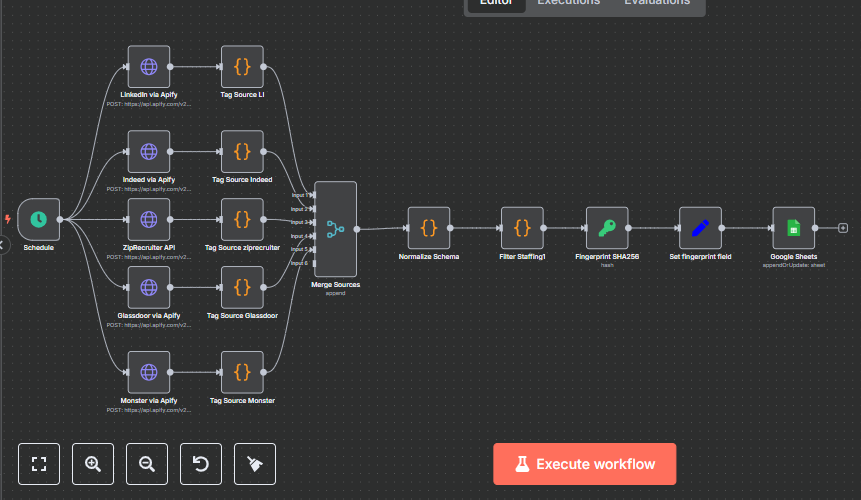The width and height of the screenshot is (861, 500).
Task: Click the Execute workflow button
Action: (x=585, y=464)
